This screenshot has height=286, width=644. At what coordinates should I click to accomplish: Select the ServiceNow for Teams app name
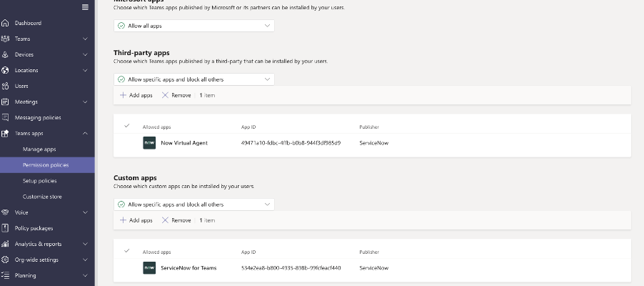coord(188,268)
